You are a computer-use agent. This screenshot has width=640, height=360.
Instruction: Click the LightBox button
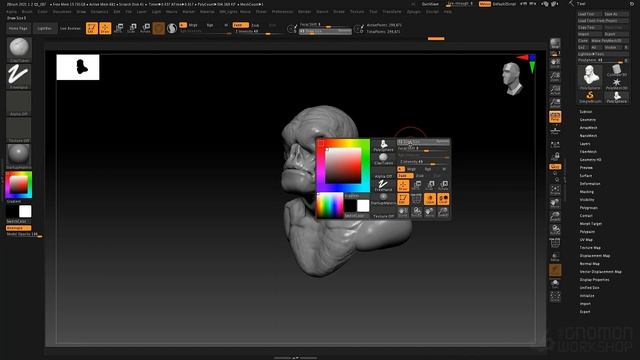[x=44, y=29]
